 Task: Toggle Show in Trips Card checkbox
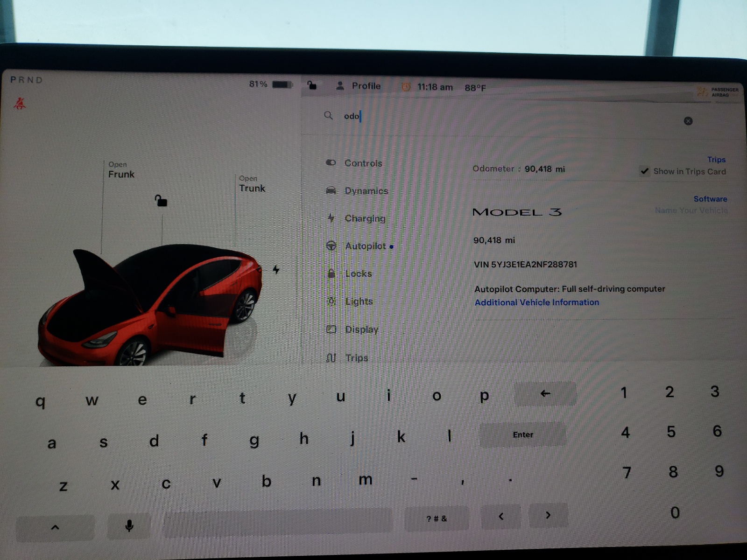(x=645, y=171)
